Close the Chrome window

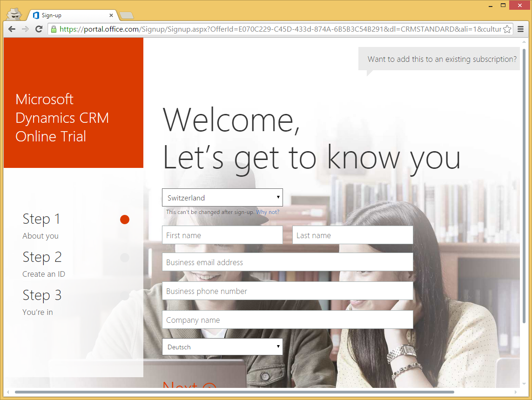click(x=520, y=6)
